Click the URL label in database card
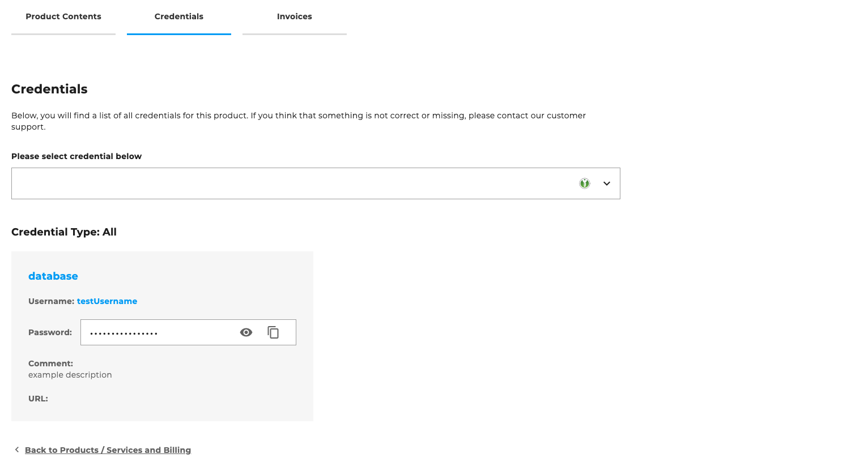Screen dimensions: 868x475 (x=38, y=399)
